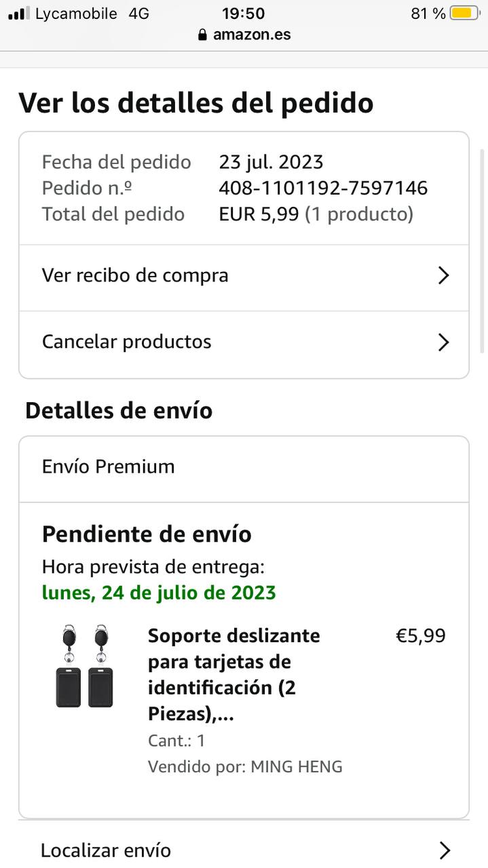Tap the lock icon in the address bar
This screenshot has width=488, height=868.
pos(202,35)
